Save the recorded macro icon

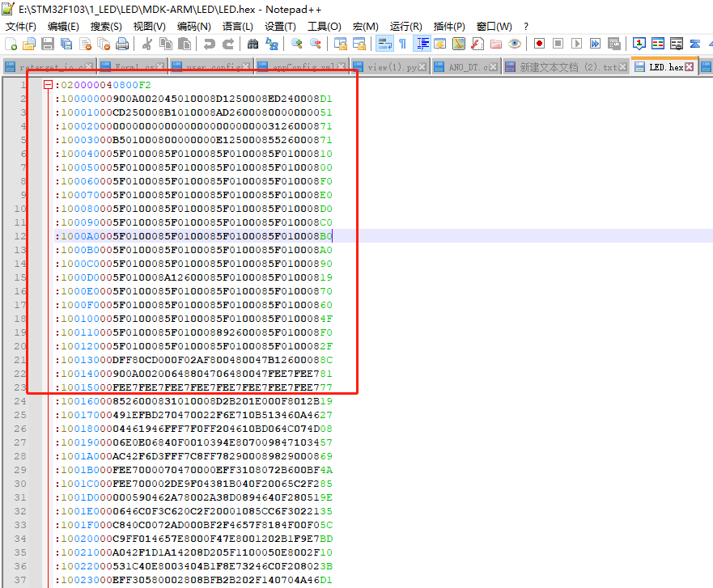point(614,44)
